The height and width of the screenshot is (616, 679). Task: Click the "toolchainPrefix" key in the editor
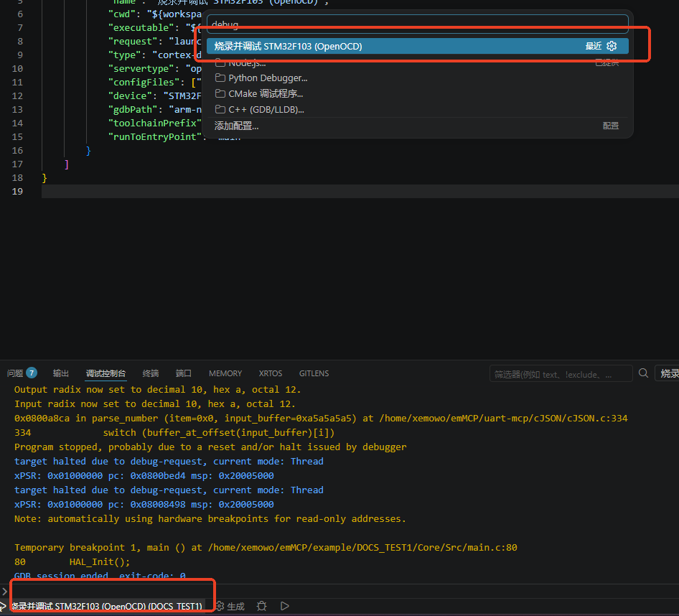click(x=154, y=123)
